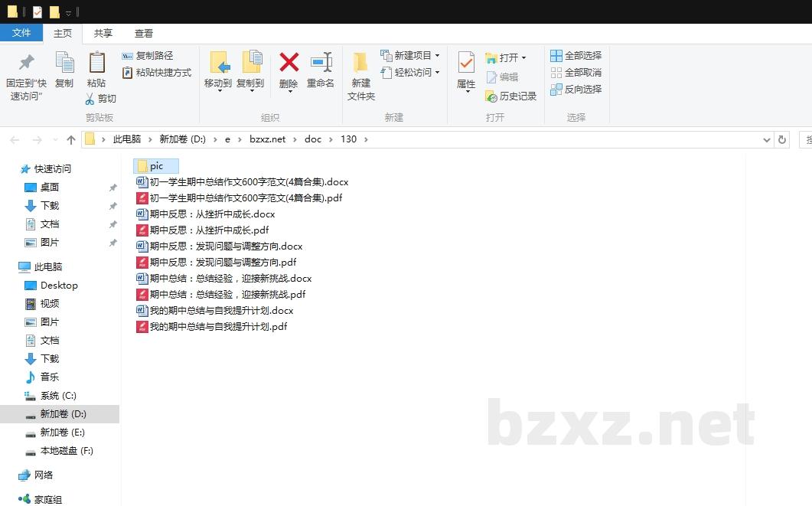
Task: Click the Up arrow navigation button
Action: [x=71, y=139]
